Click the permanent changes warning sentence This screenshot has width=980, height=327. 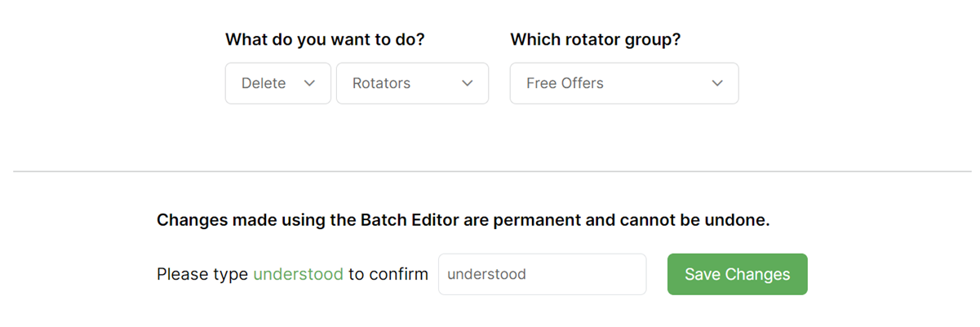click(x=463, y=220)
